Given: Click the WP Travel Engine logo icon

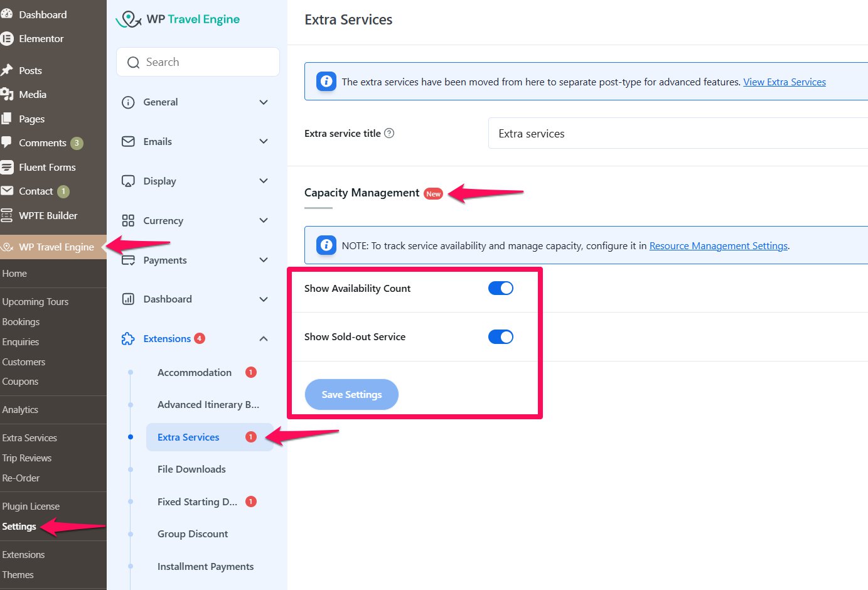Looking at the screenshot, I should 129,19.
